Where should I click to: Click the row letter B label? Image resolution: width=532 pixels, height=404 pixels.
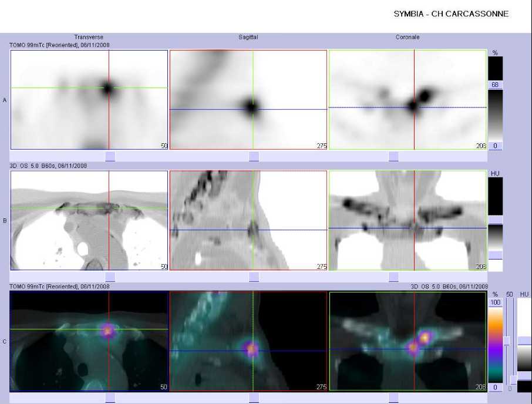pyautogui.click(x=5, y=221)
